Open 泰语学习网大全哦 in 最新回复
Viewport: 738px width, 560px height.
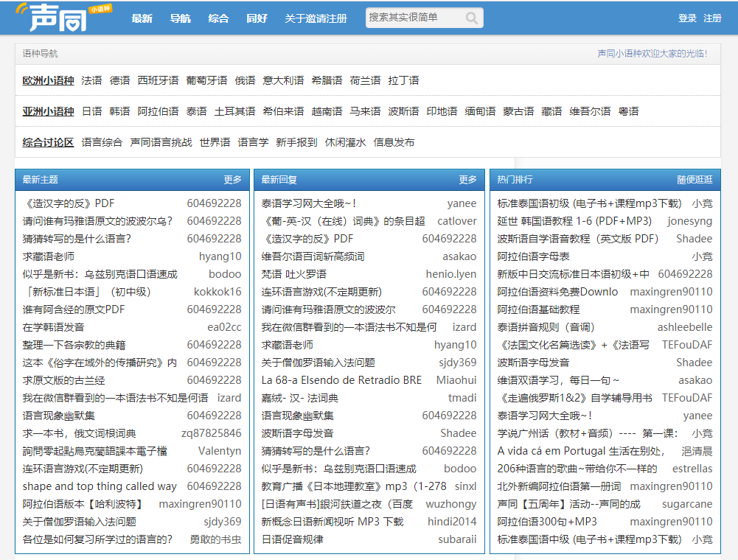click(309, 203)
